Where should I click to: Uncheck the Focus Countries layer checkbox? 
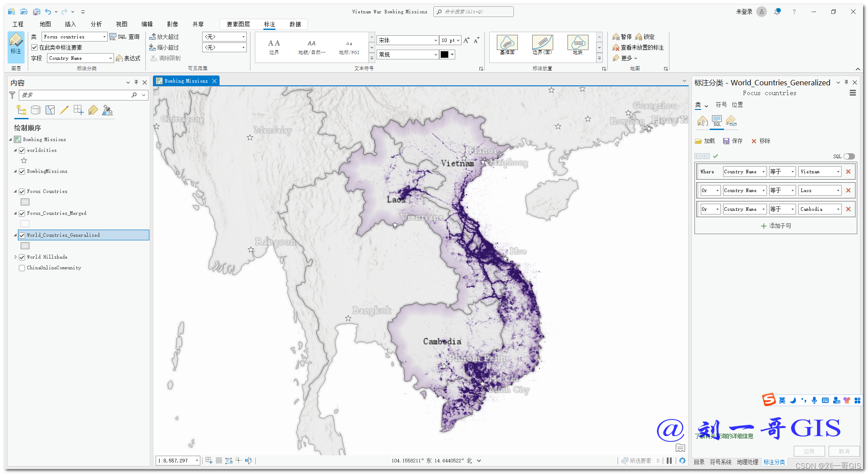pos(22,192)
